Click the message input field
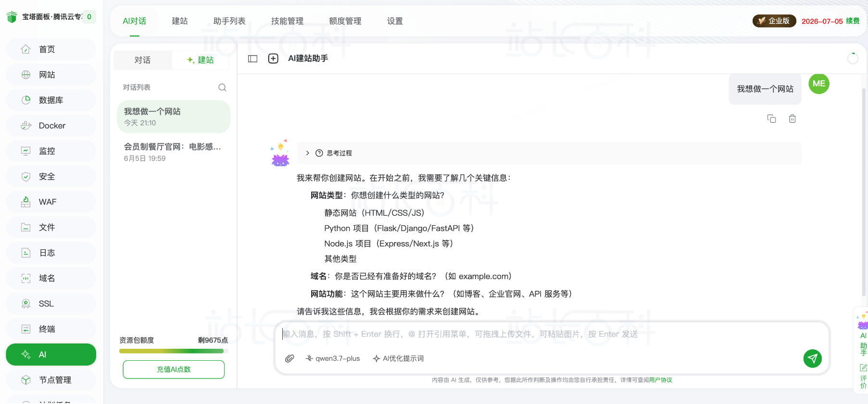 pyautogui.click(x=552, y=334)
